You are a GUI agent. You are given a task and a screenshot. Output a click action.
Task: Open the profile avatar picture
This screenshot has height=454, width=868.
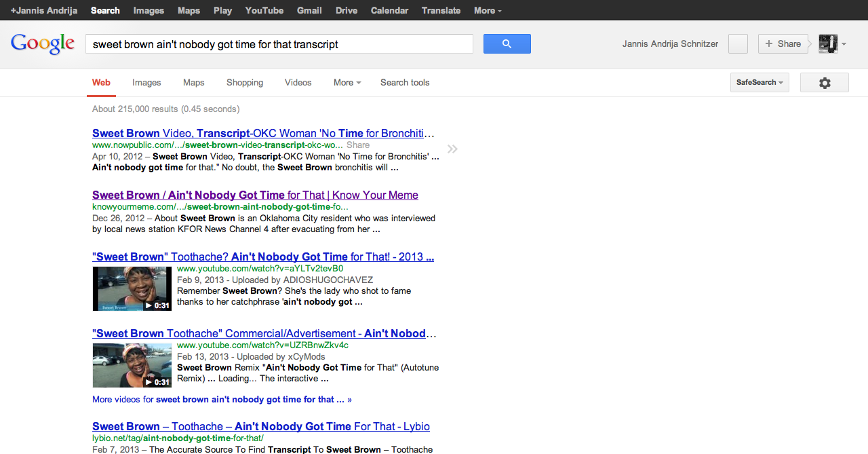[x=828, y=43]
